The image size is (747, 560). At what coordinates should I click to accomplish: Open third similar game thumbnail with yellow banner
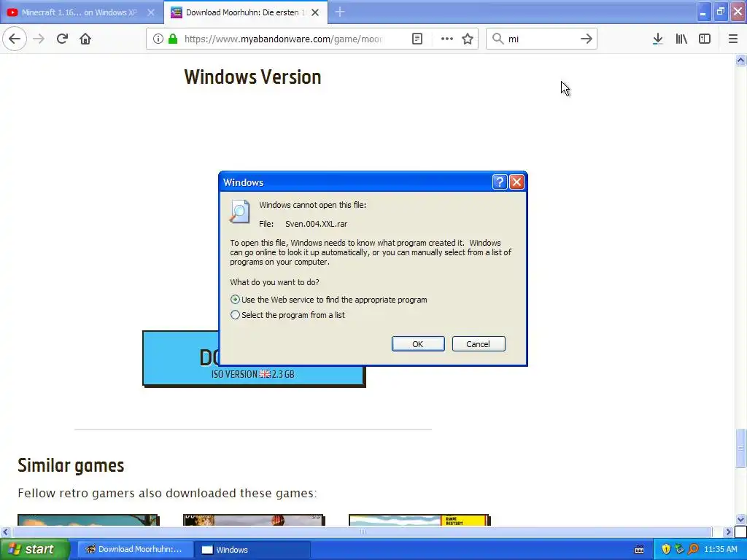point(419,520)
